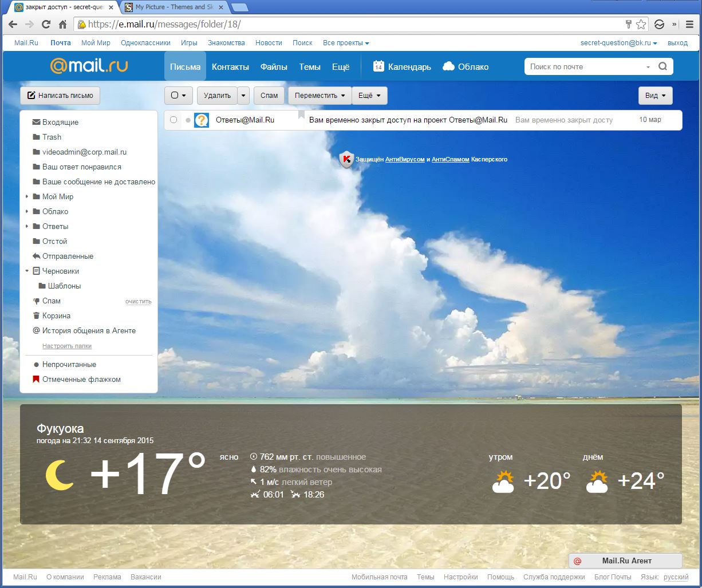Viewport: 702px width, 588px height.
Task: Click the Написать письмо button
Action: coord(60,96)
